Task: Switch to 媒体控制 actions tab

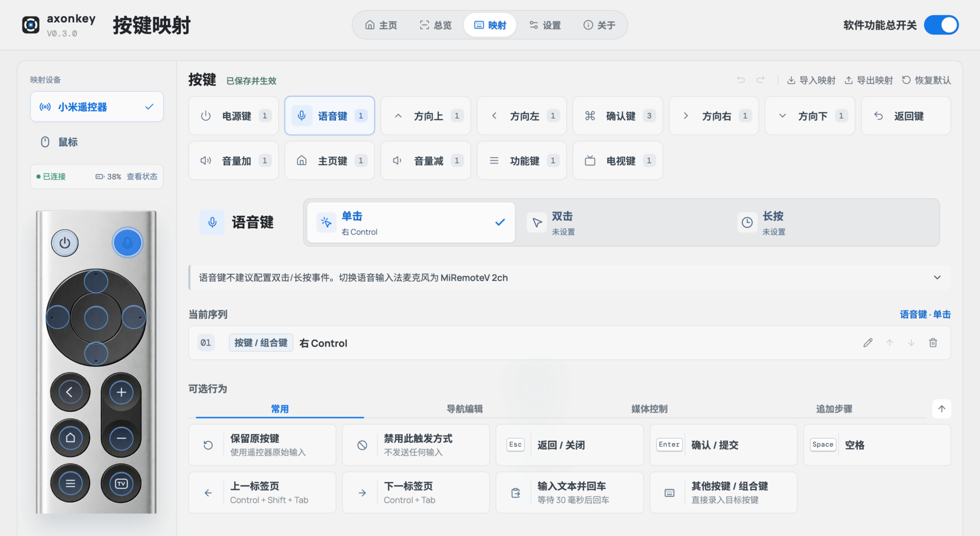Action: pos(649,409)
